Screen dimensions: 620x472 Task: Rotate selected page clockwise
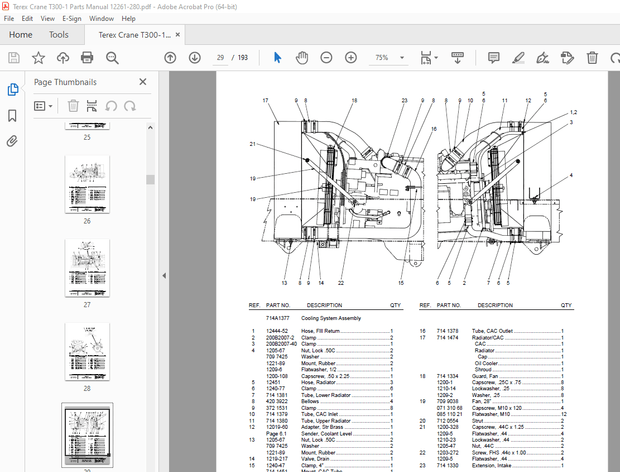pos(128,105)
